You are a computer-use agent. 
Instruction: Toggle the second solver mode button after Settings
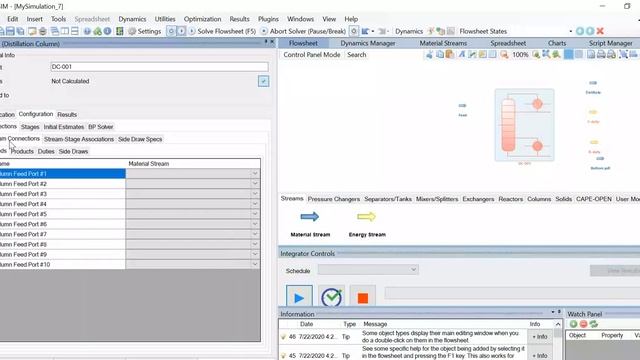pyautogui.click(x=181, y=31)
